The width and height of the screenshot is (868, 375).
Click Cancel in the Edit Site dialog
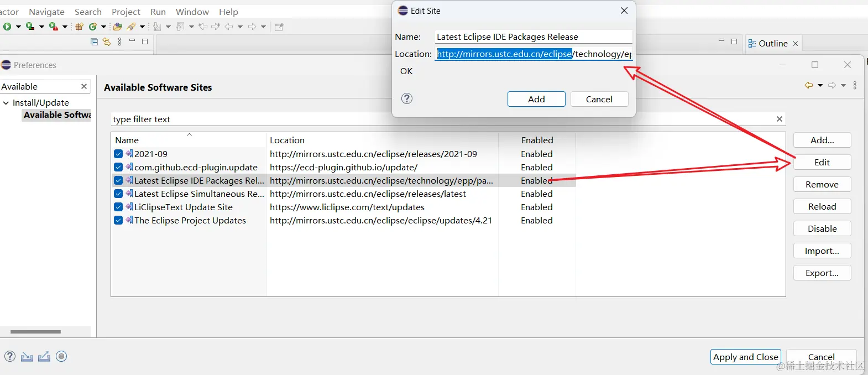tap(599, 99)
